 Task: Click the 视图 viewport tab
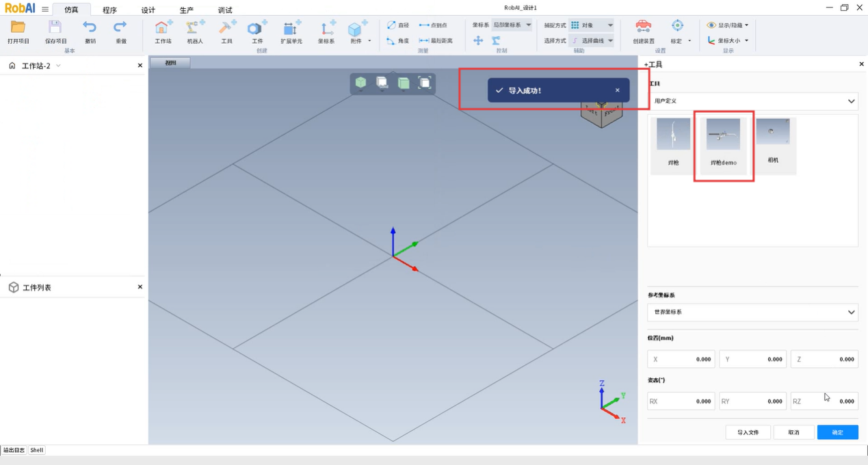pyautogui.click(x=170, y=63)
